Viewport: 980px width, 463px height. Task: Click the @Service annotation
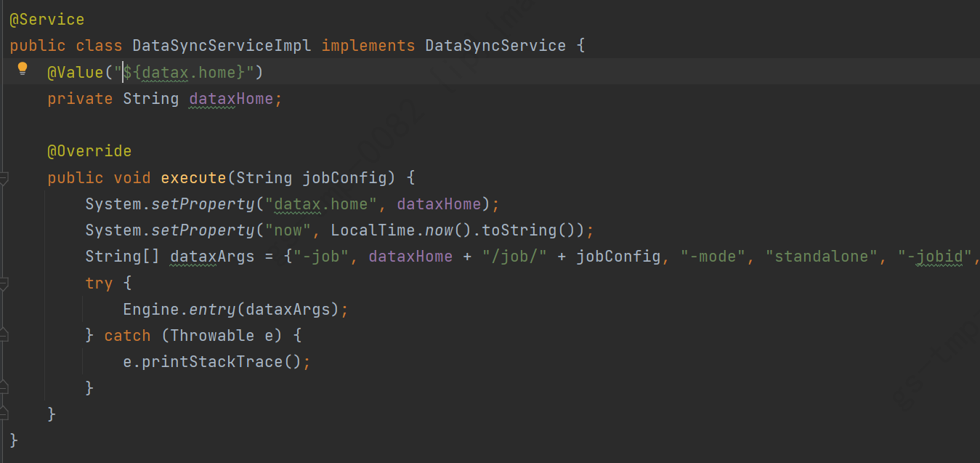(46, 19)
